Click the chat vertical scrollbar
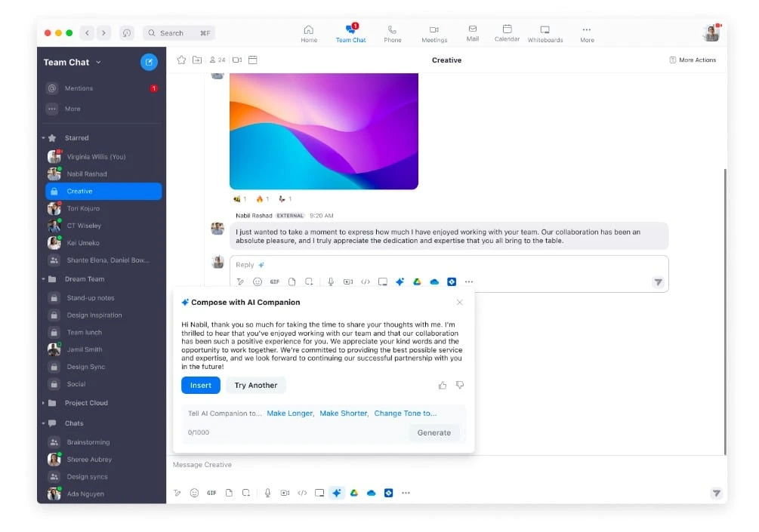Viewport: 759px width, 532px height. 724,312
